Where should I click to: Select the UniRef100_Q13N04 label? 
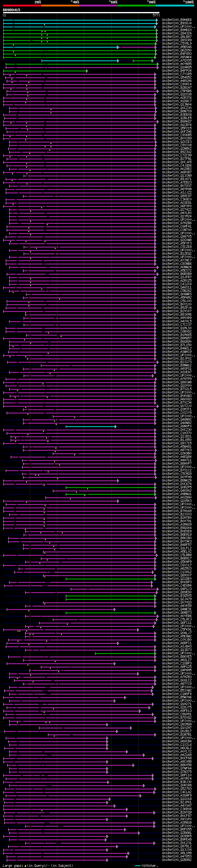tap(177, 104)
